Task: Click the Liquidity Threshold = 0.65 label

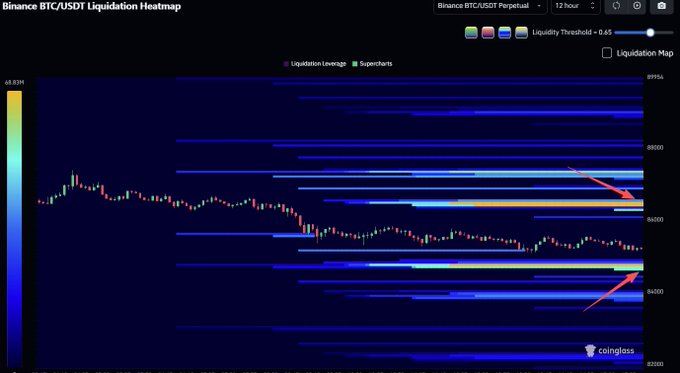Action: (x=572, y=33)
